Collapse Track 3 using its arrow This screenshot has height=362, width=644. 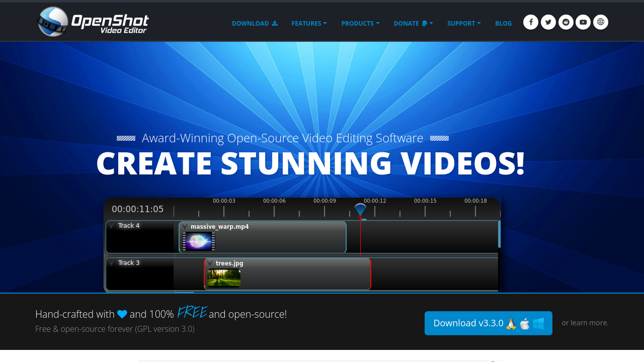pos(112,263)
